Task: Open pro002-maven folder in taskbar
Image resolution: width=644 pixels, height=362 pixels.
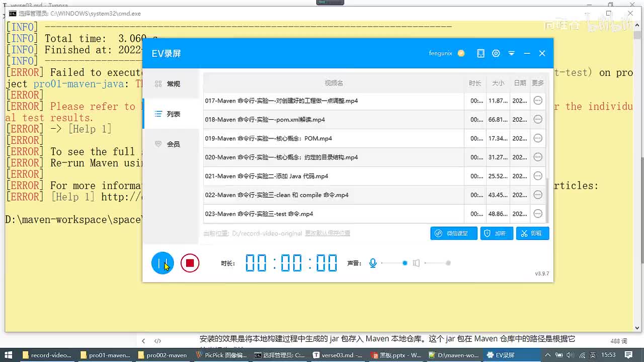Action: tap(163, 355)
